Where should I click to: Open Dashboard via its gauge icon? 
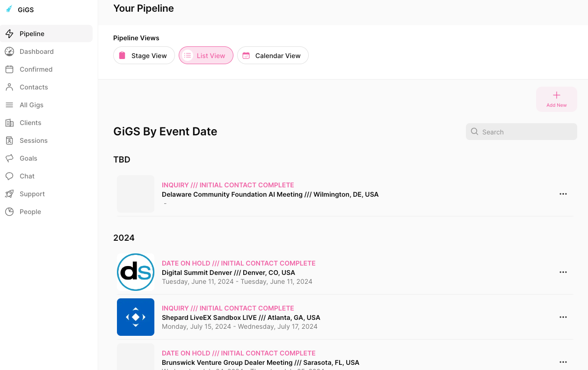coord(9,52)
